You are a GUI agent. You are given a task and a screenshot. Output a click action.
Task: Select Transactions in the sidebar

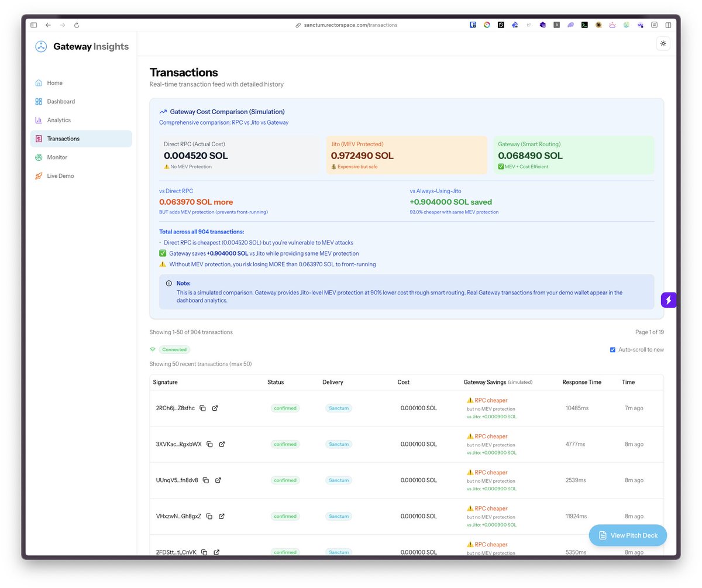81,139
